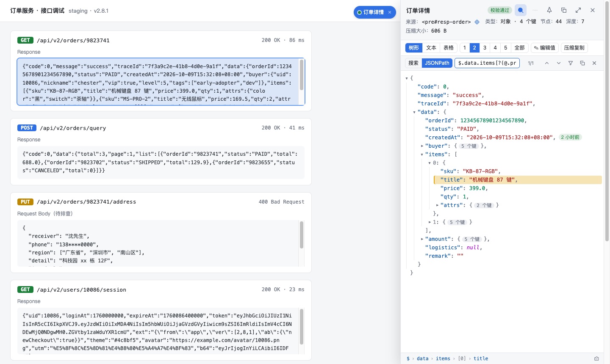Screen dimensions: 610x364
Task: Set expand depth to level 1
Action: [465, 48]
